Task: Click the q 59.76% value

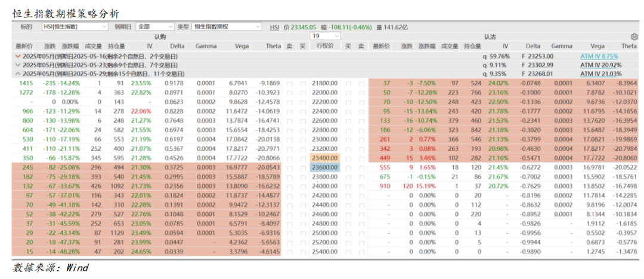Action: [497, 56]
